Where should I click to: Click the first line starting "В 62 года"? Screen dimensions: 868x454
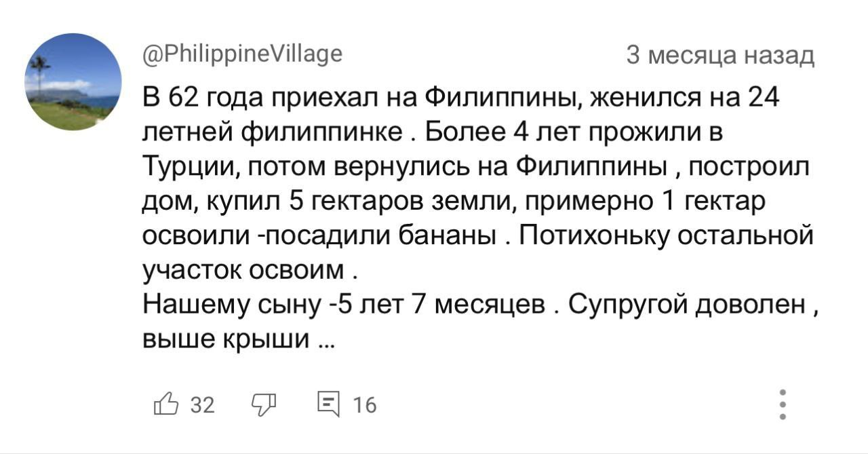461,99
